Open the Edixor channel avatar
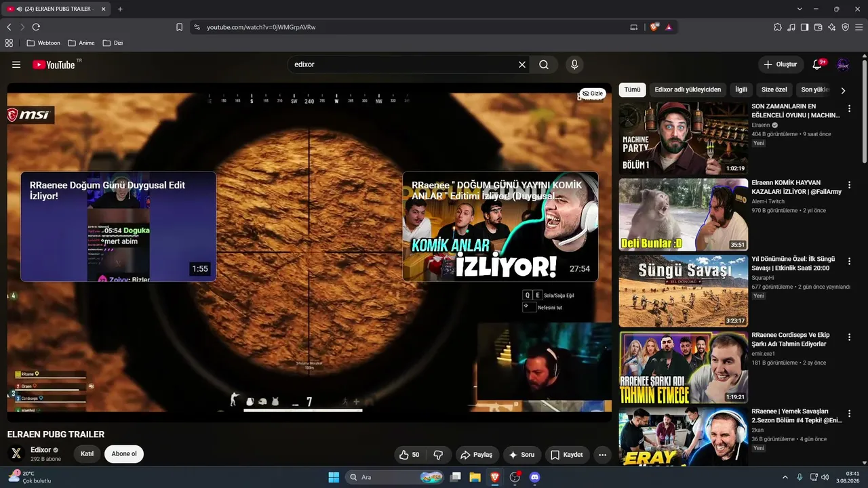 pyautogui.click(x=16, y=454)
